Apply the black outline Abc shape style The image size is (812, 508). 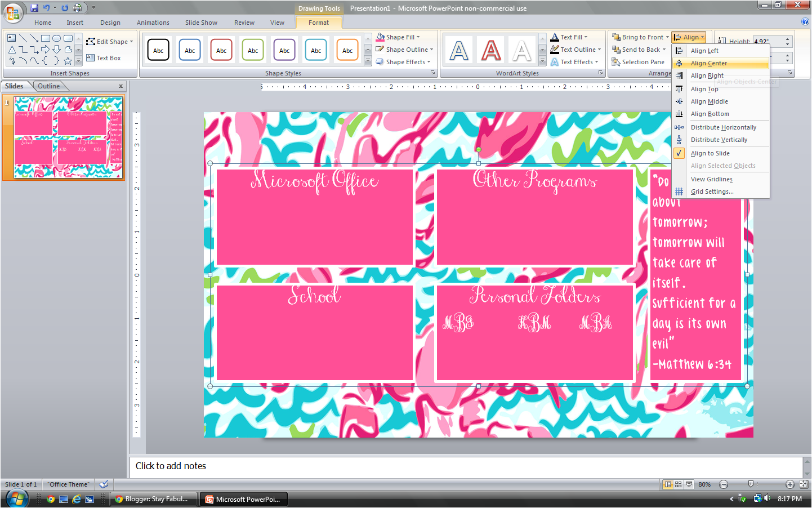point(158,50)
